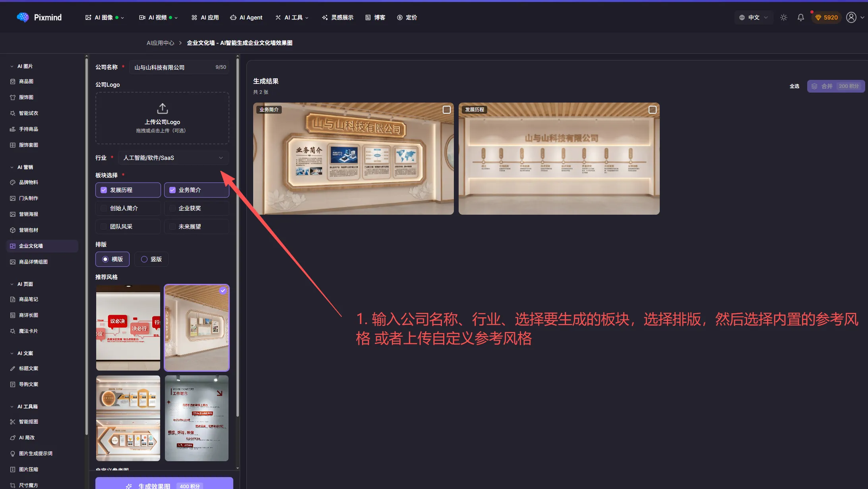Viewport: 868px width, 489px height.
Task: Check the 未来展望 block option
Action: 196,227
